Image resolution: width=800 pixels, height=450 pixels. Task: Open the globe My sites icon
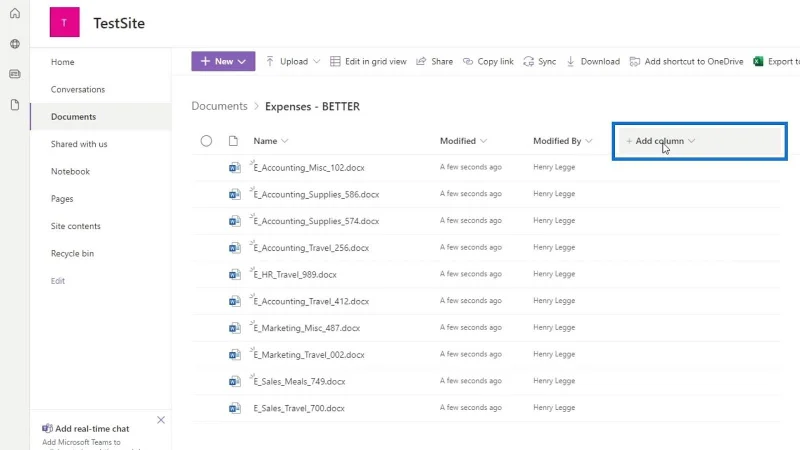coord(15,44)
